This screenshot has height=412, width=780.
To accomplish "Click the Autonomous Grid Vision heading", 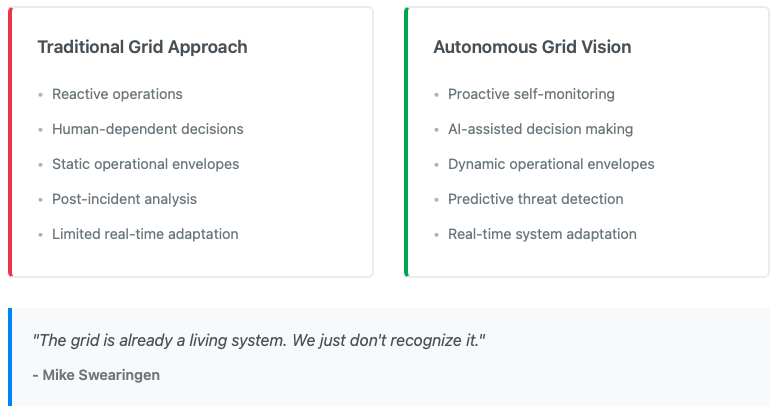I will click(532, 47).
